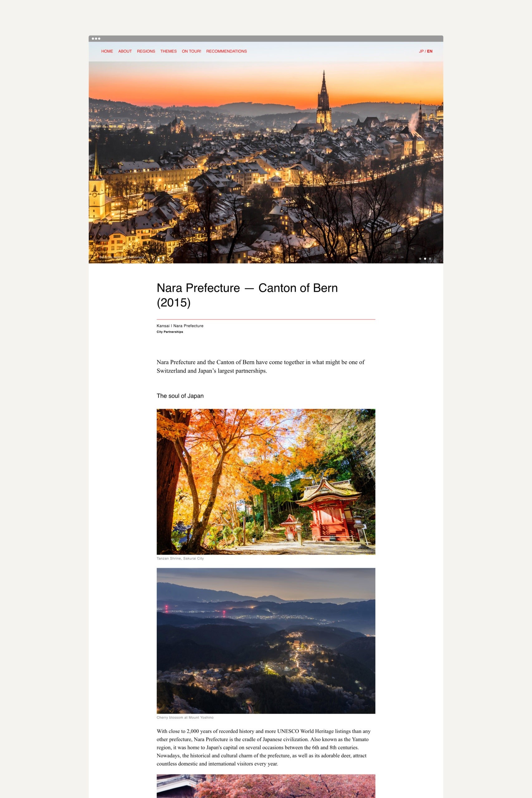
Task: Show the first hero carousel slide dot
Action: pyautogui.click(x=420, y=258)
